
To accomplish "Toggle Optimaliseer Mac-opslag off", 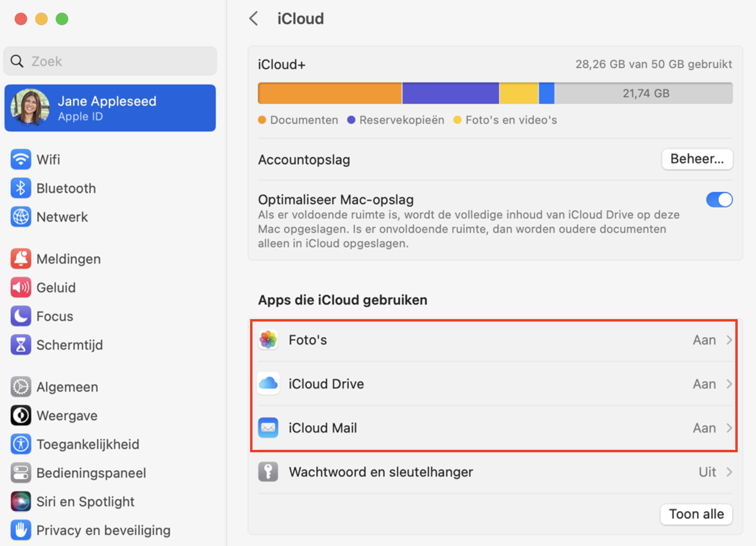I will pyautogui.click(x=719, y=199).
